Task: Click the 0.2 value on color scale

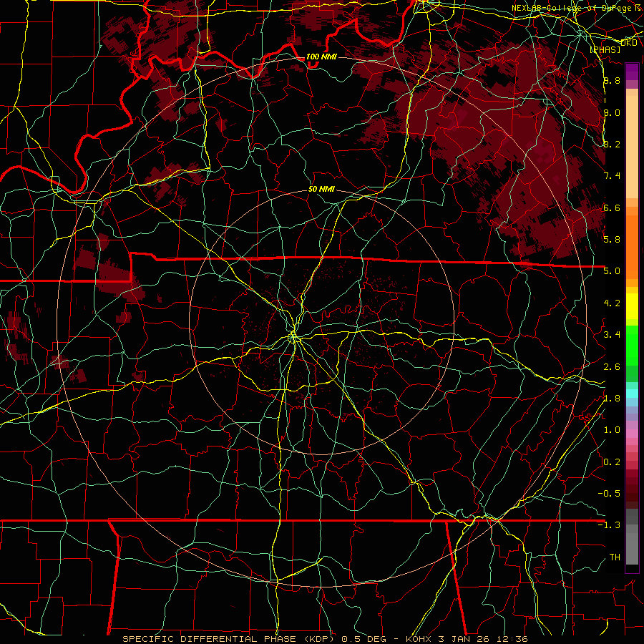Action: [612, 462]
